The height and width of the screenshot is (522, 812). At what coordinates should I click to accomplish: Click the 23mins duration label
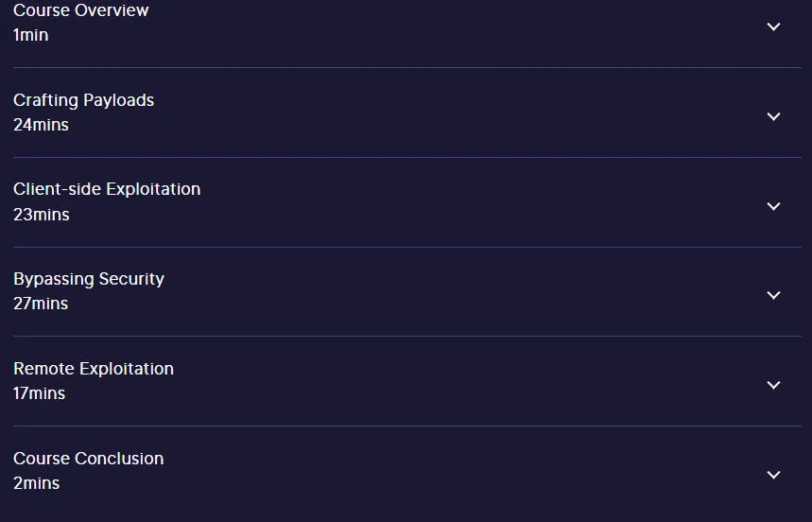[x=42, y=215]
